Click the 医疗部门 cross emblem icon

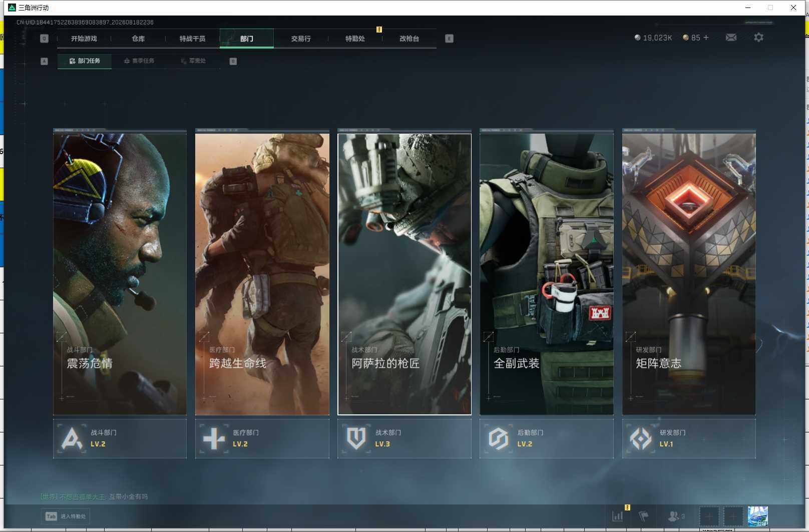point(214,438)
